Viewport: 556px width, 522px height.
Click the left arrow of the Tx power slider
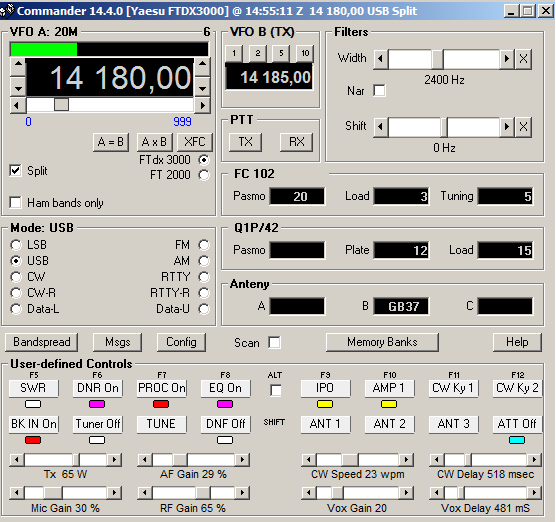17,460
